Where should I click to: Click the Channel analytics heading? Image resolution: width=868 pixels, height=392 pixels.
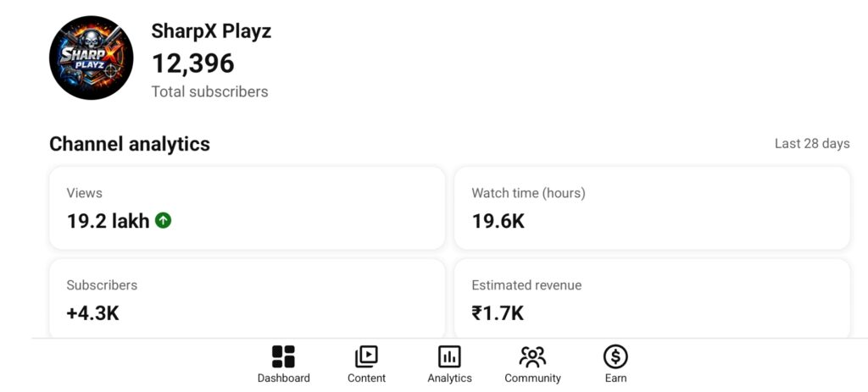(130, 144)
